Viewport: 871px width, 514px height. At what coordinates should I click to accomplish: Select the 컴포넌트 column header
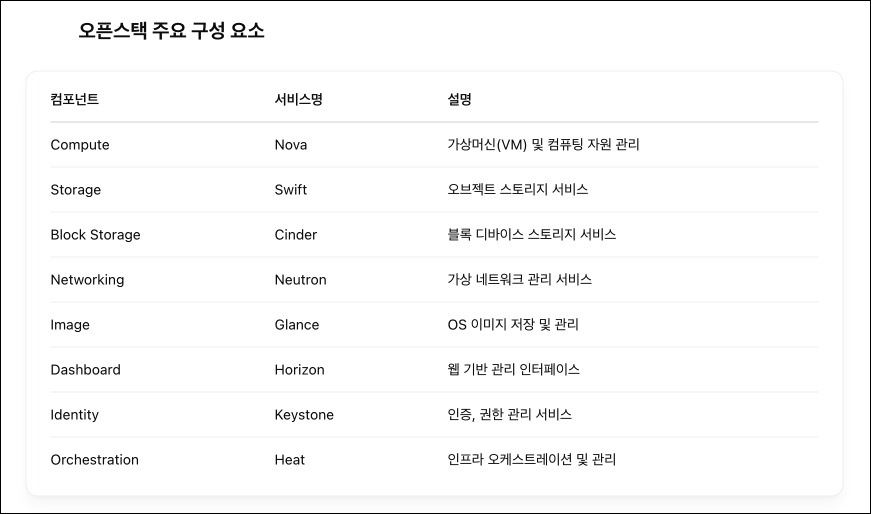(x=74, y=99)
